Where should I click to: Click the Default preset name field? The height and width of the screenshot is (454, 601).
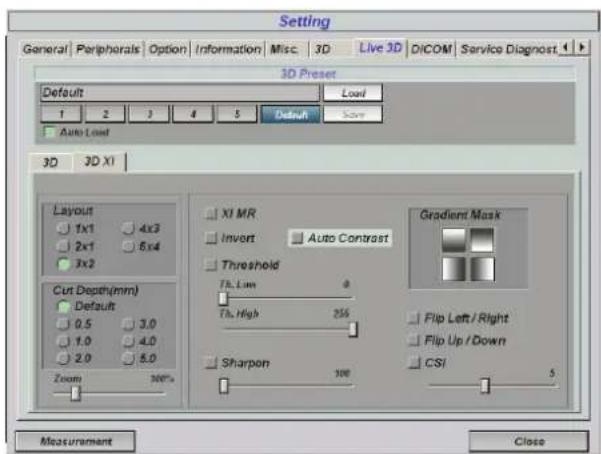180,93
